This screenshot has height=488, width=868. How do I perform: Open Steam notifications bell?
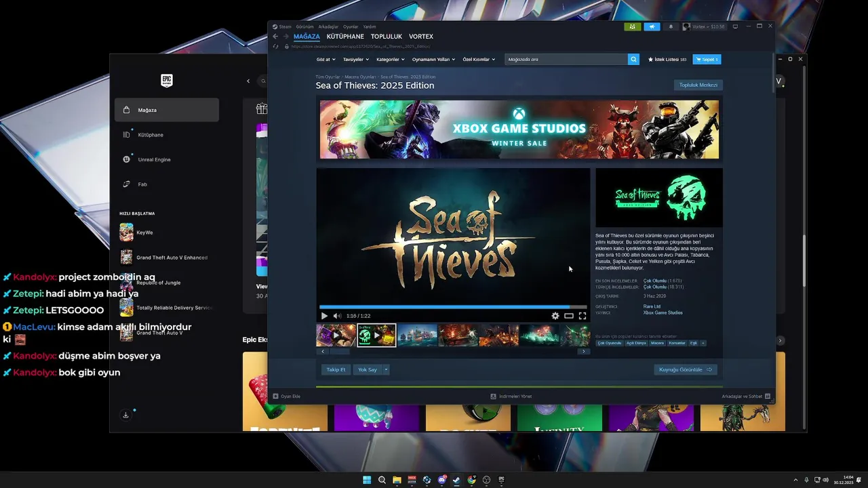[x=671, y=26]
